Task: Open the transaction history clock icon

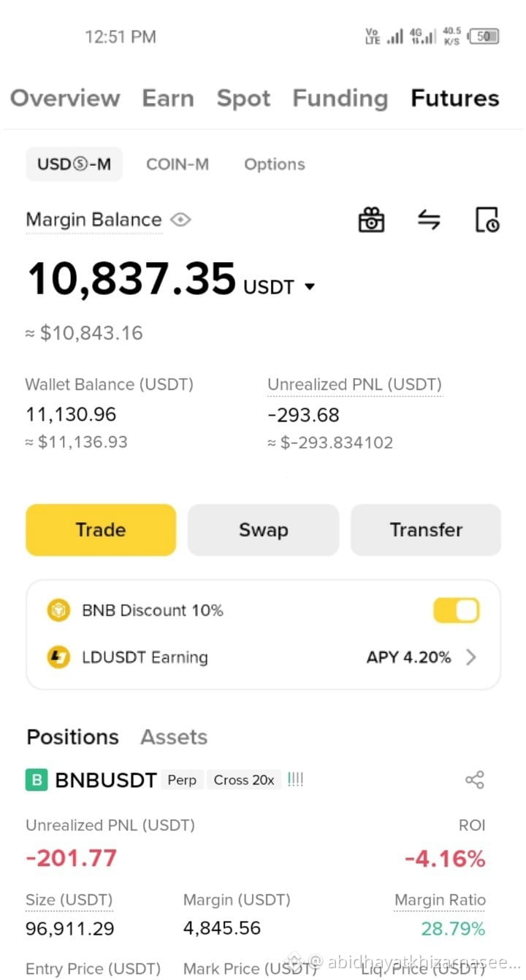Action: (x=487, y=220)
